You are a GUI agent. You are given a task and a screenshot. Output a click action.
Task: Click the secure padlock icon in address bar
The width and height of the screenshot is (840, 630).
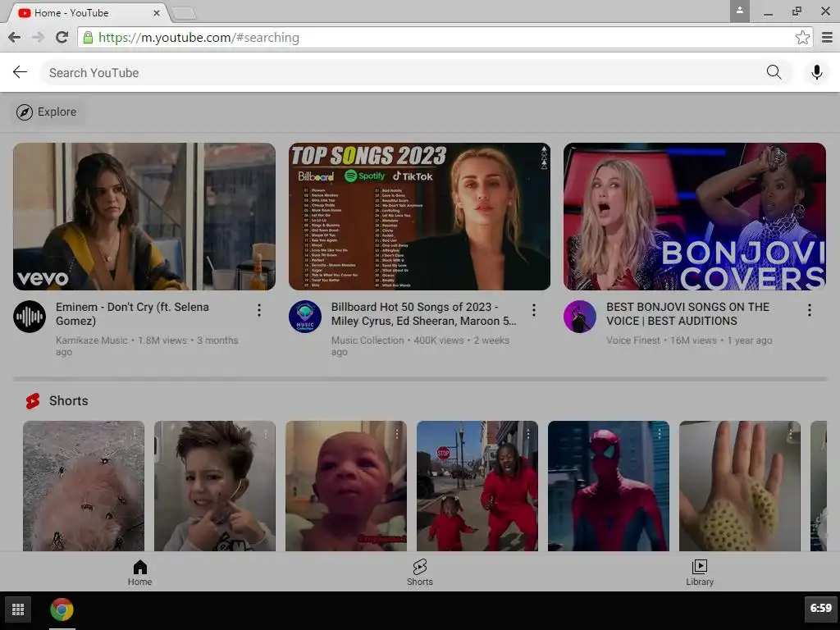pos(88,38)
